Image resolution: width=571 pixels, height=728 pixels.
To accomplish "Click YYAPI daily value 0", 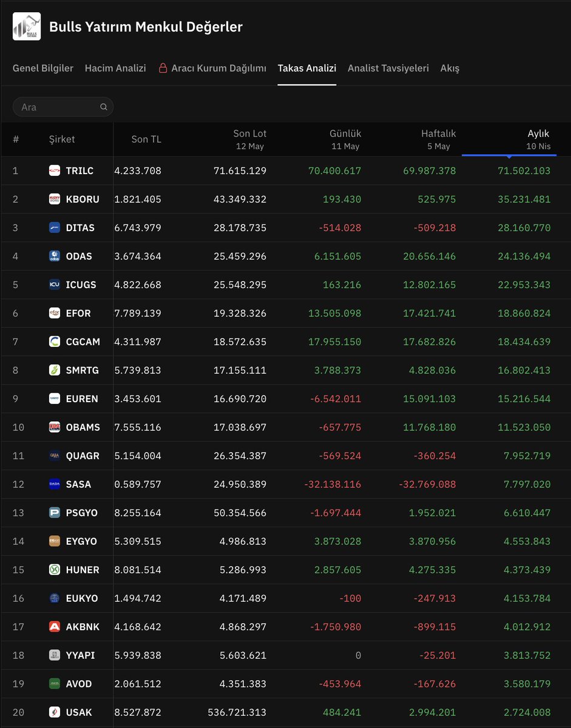I will (358, 655).
